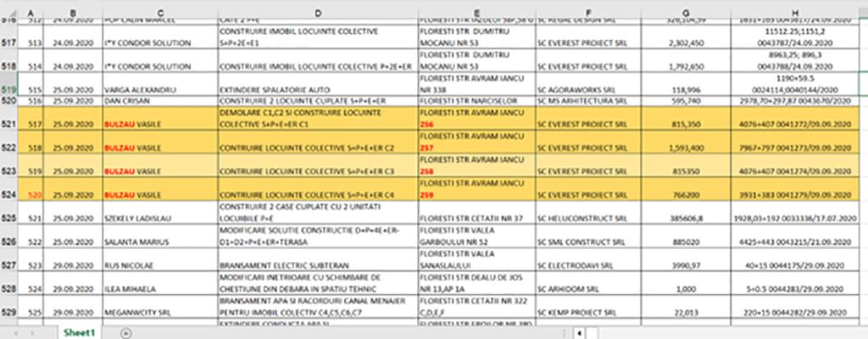Click cell ILEA MIHAELA
This screenshot has height=339, width=868.
click(x=160, y=283)
